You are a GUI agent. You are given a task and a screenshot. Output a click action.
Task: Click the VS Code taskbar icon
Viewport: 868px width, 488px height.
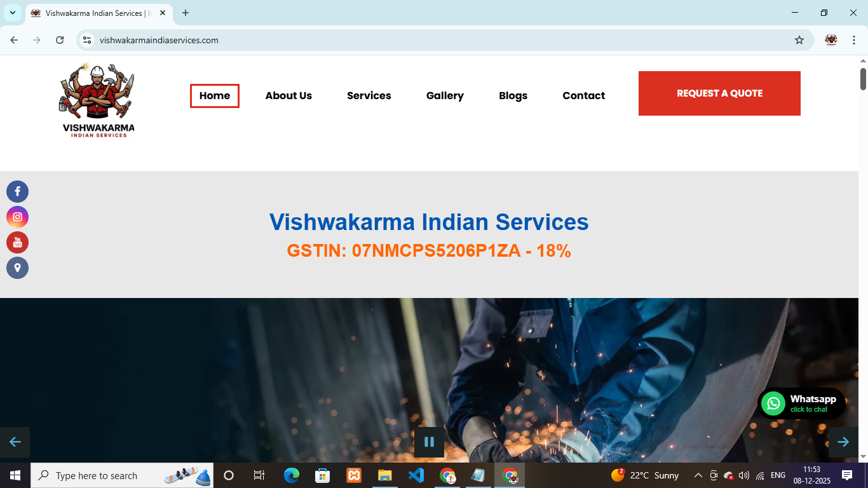pyautogui.click(x=416, y=475)
